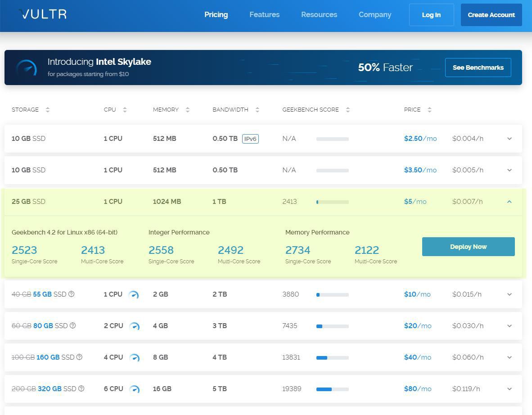
Task: Click the $0.119/h hourly price
Action: 466,389
